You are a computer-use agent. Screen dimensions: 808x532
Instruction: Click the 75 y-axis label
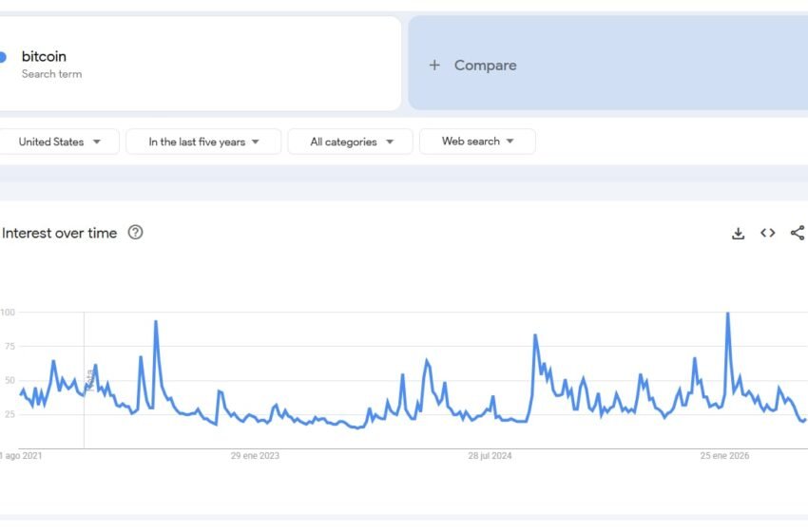pyautogui.click(x=10, y=346)
